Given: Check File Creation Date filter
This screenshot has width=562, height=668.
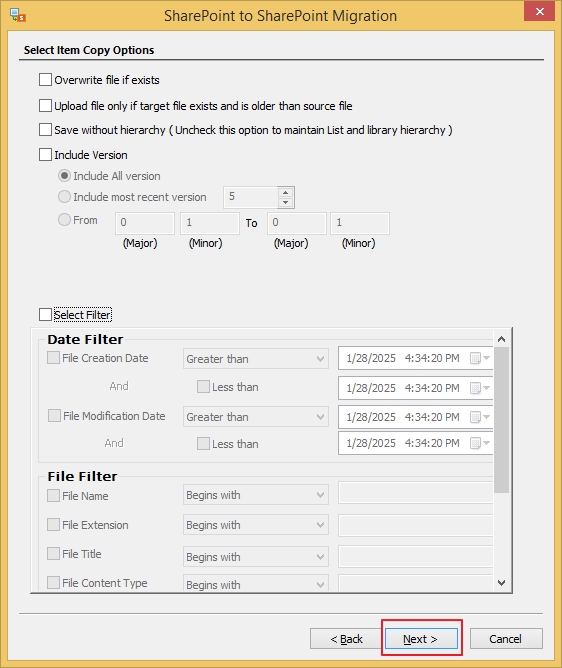Looking at the screenshot, I should (x=53, y=357).
